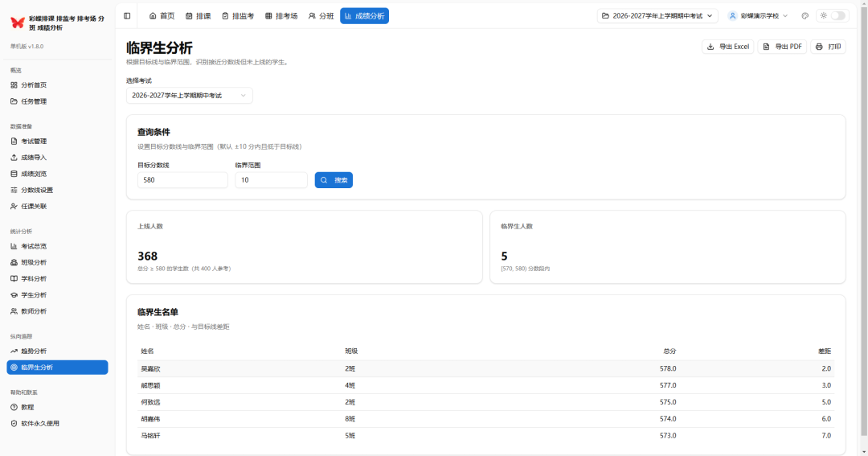Click the 姓名 column header

pyautogui.click(x=147, y=351)
